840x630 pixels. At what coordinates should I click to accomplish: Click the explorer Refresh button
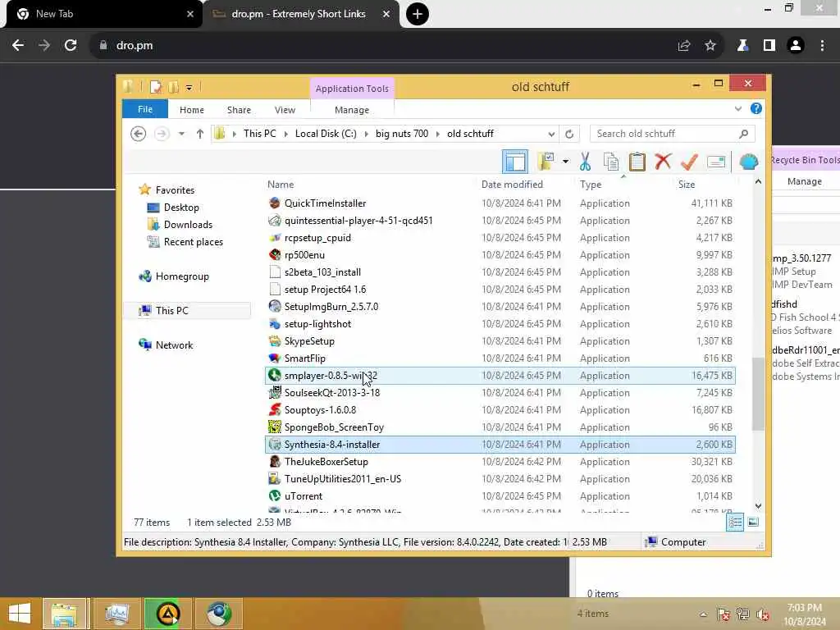[x=569, y=134]
